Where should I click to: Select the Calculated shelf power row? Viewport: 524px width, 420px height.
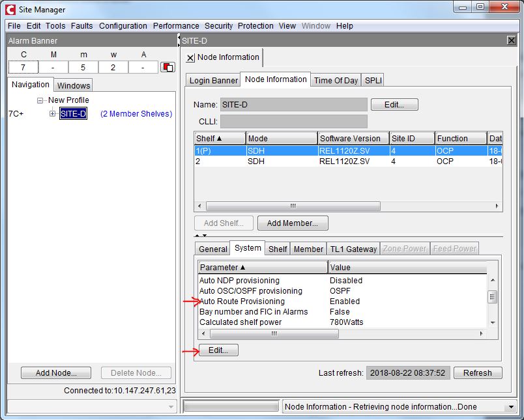tap(342, 322)
